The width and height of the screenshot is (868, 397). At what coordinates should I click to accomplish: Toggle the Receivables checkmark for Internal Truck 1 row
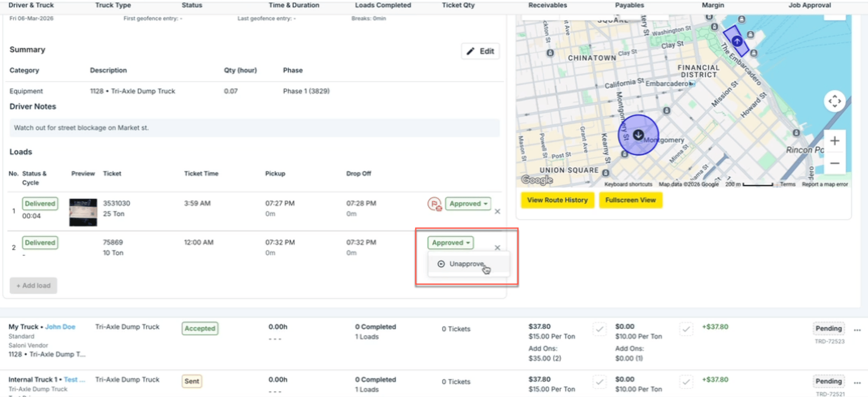(599, 382)
